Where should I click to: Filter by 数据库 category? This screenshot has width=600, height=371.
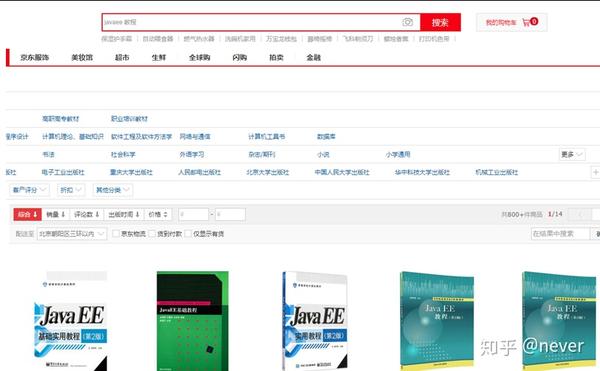coord(326,137)
